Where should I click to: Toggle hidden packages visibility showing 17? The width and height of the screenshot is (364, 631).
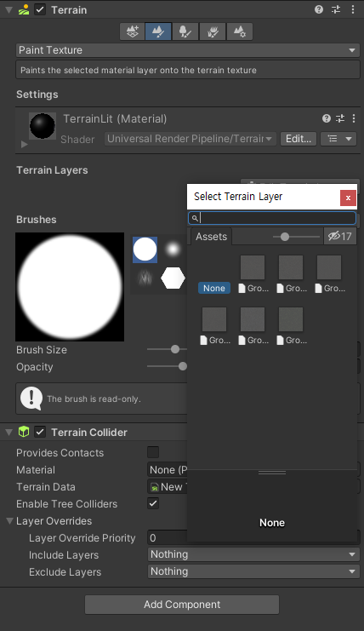pos(340,236)
